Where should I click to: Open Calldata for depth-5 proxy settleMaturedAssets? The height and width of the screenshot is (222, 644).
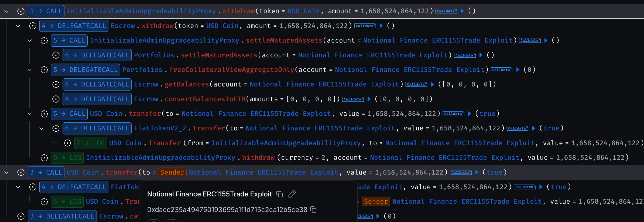click(x=530, y=40)
